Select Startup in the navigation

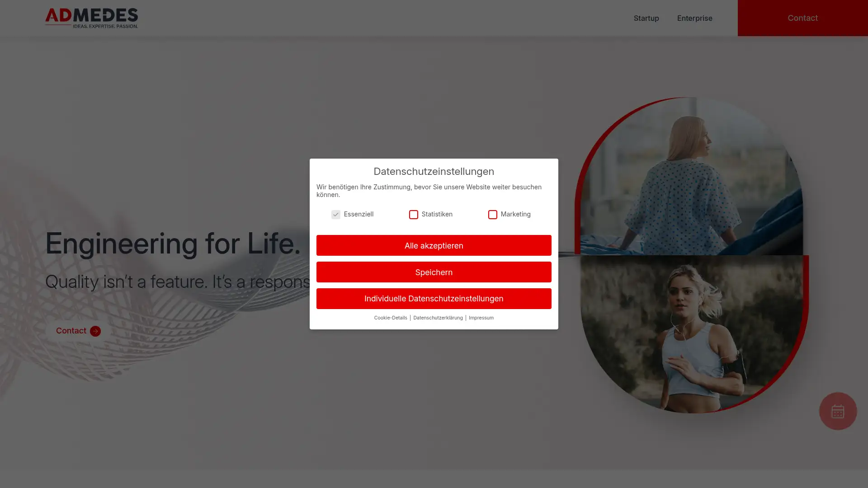pyautogui.click(x=646, y=18)
